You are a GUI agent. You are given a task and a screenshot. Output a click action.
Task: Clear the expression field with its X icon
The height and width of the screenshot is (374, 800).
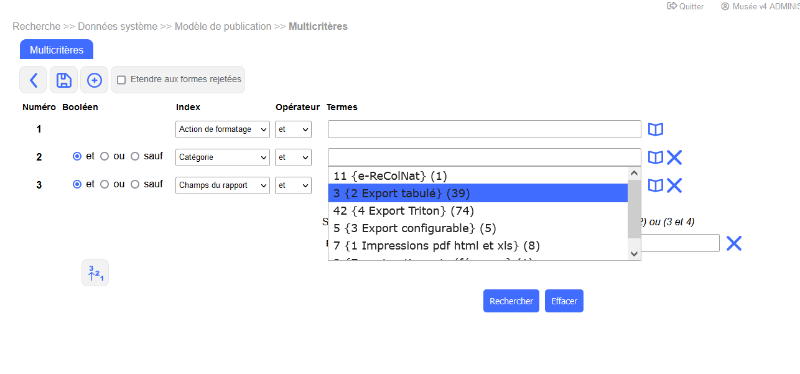734,243
